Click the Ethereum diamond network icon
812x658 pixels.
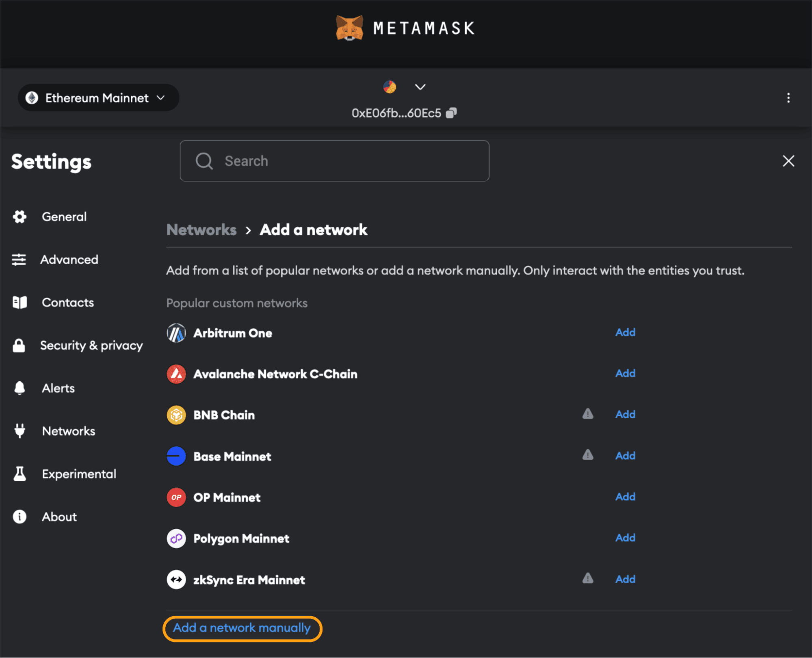pyautogui.click(x=32, y=98)
